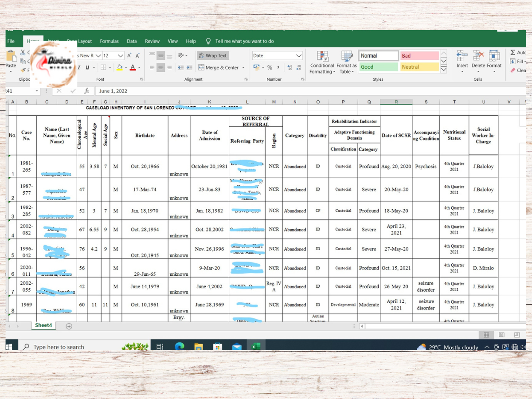Select the Sheet4 worksheet tab
Image resolution: width=532 pixels, height=399 pixels.
43,325
